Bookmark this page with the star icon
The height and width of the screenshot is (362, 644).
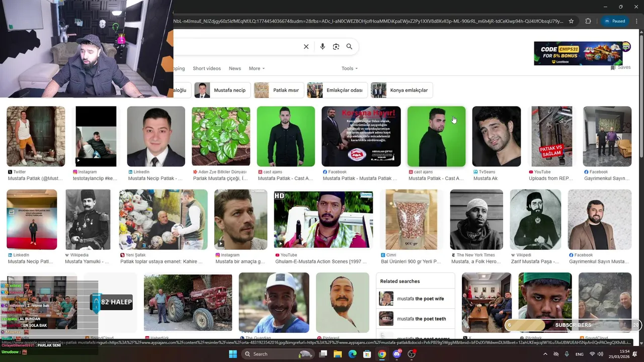point(571,21)
